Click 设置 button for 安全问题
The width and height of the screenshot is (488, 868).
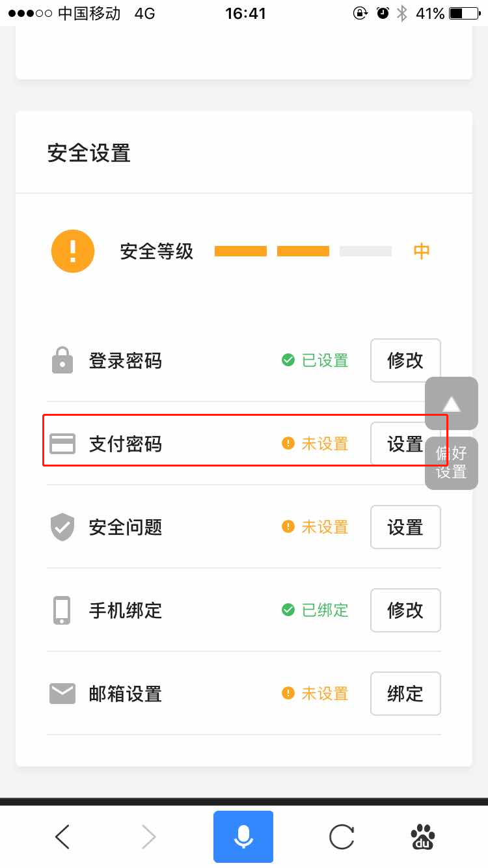(x=405, y=527)
